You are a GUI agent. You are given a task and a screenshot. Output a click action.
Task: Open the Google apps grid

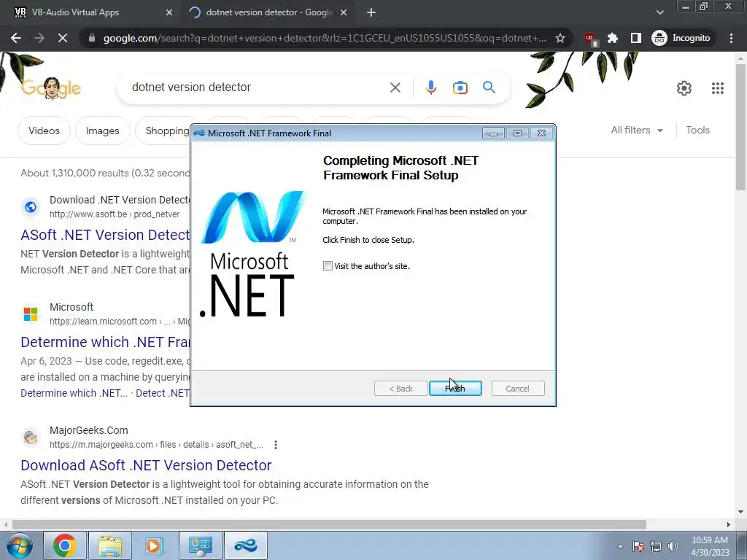[x=718, y=88]
